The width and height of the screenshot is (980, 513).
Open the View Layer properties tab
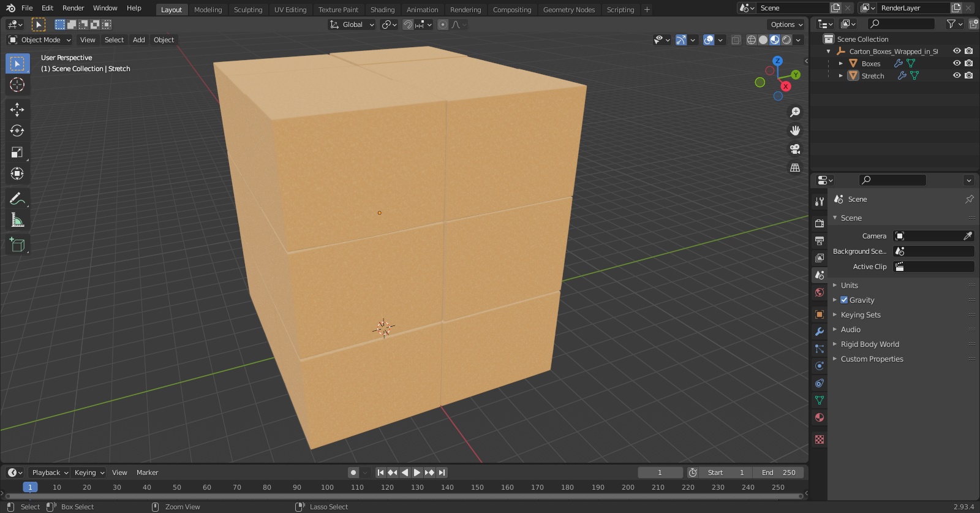click(x=819, y=257)
